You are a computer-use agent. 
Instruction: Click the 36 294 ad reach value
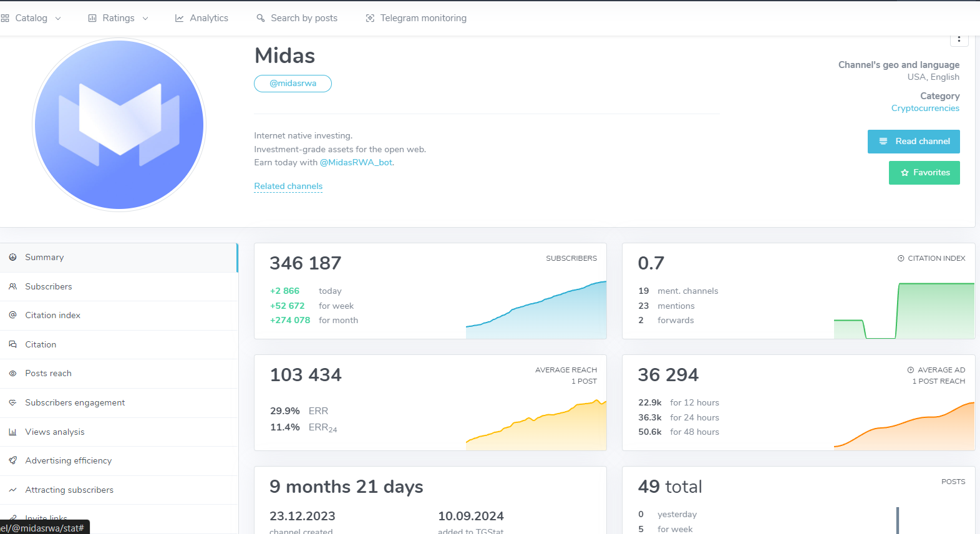coord(668,375)
